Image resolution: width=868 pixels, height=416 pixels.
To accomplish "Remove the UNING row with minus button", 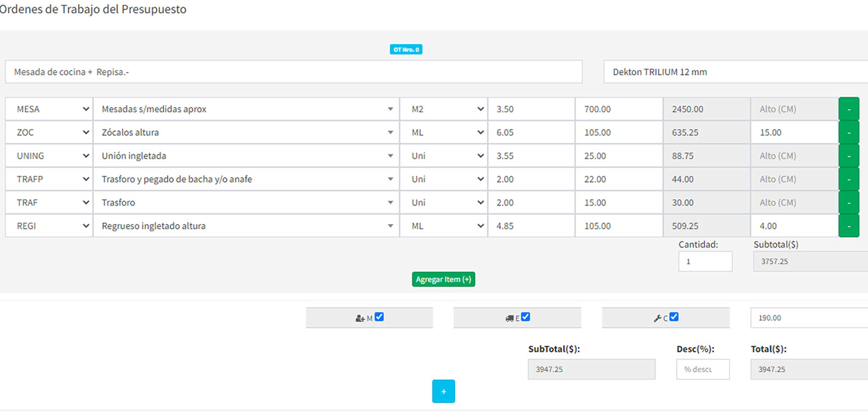I will tap(848, 156).
